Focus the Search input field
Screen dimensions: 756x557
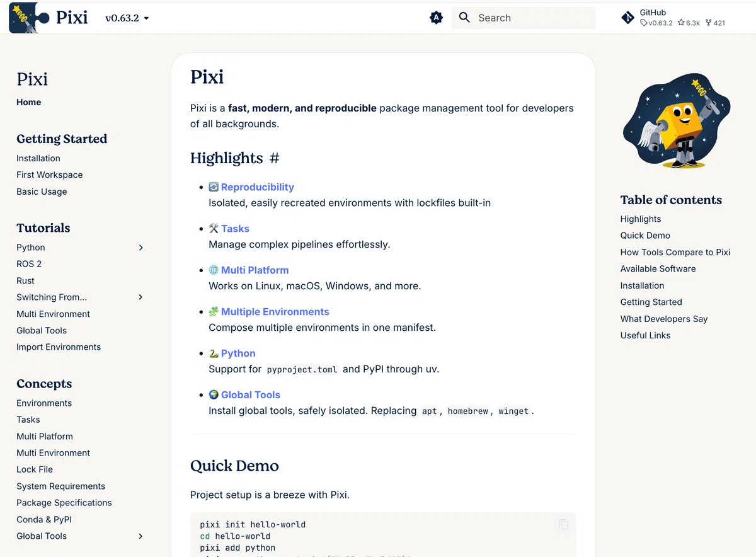click(524, 18)
